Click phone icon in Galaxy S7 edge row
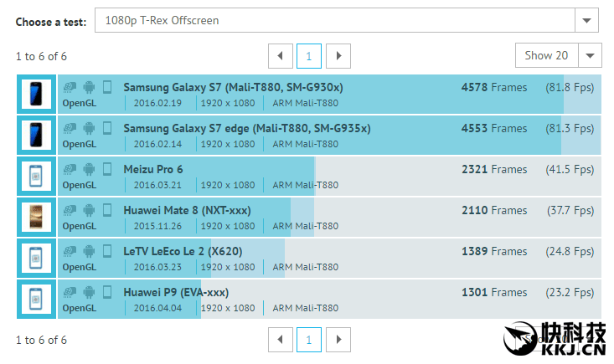 (x=107, y=128)
